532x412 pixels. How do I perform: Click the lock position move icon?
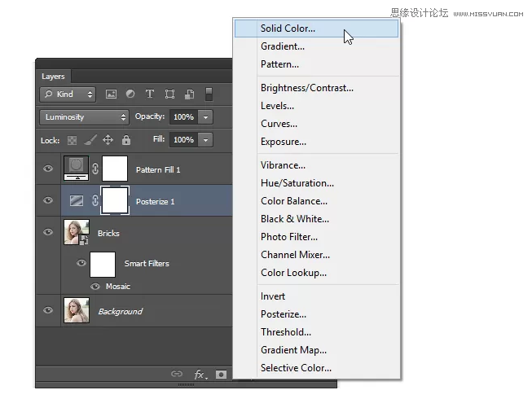[x=108, y=140]
